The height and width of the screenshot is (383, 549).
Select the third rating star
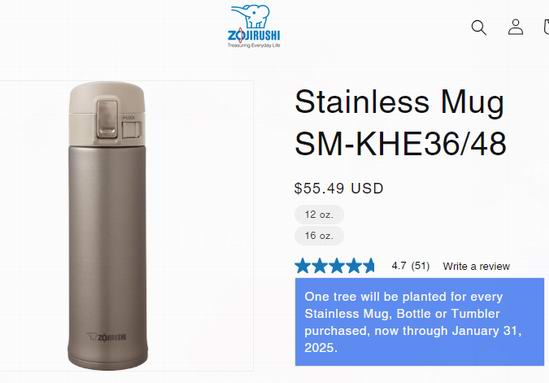(336, 266)
